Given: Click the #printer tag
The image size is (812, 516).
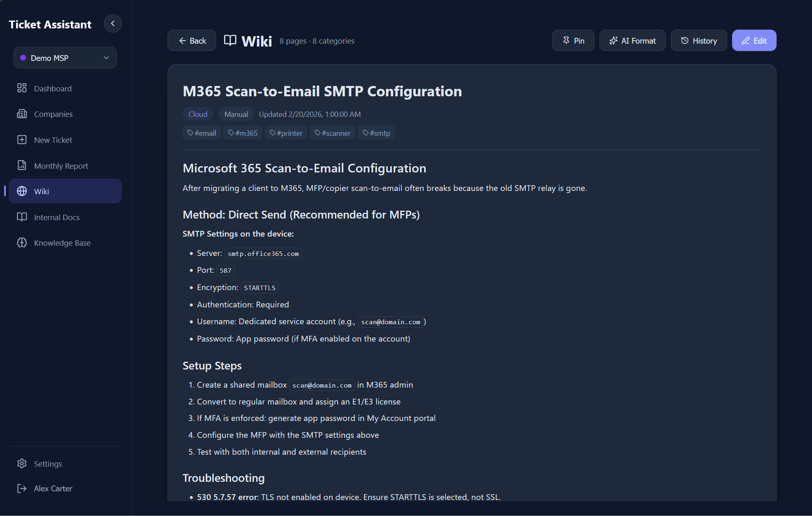Looking at the screenshot, I should click(x=286, y=133).
